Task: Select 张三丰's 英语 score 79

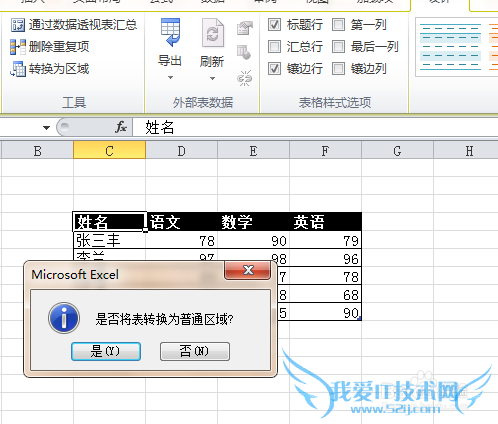Action: pos(326,240)
